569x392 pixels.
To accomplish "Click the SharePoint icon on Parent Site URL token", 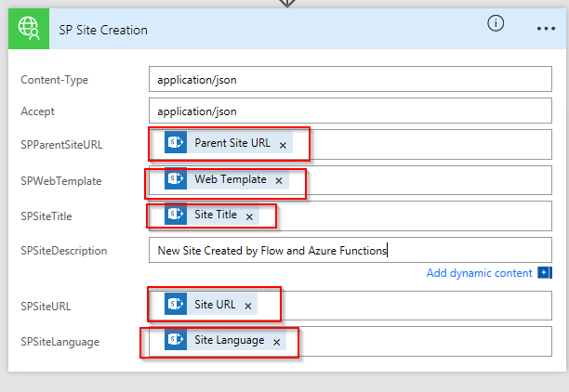I will pyautogui.click(x=176, y=142).
